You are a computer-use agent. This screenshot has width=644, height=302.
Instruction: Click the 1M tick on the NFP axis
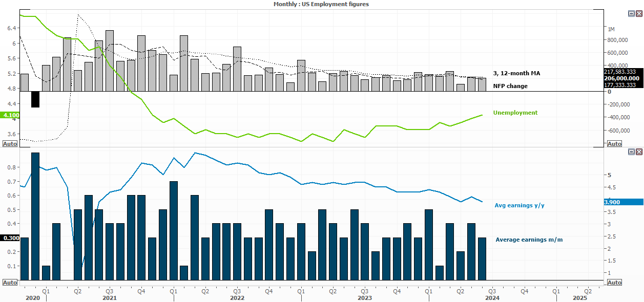tap(611, 29)
